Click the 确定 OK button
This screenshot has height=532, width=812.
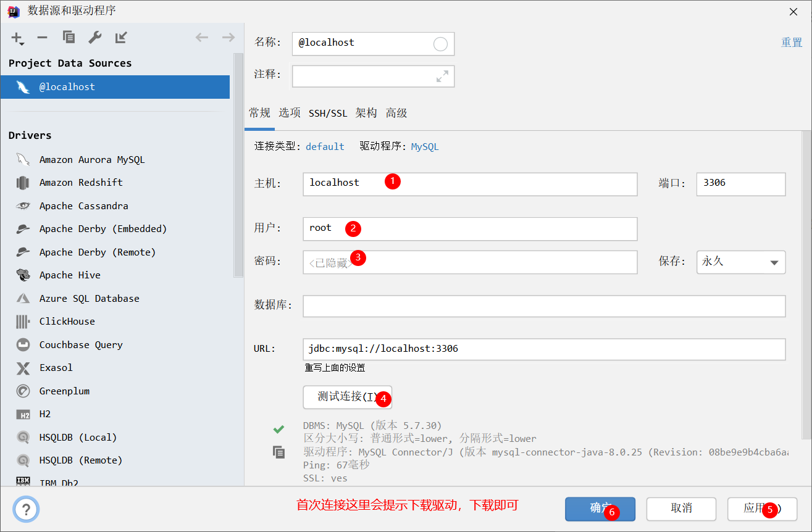tap(600, 509)
